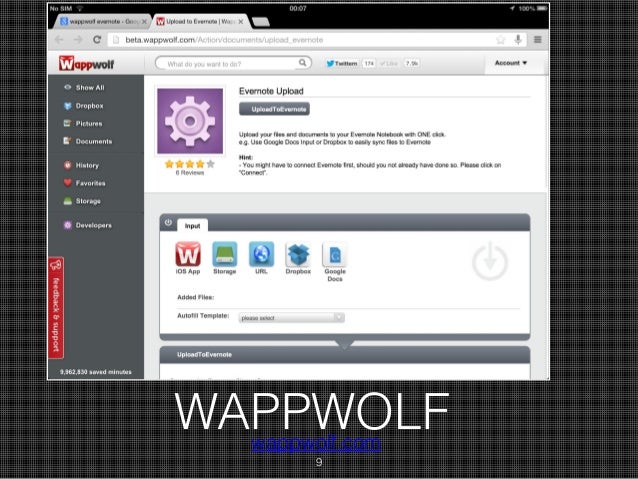
Task: Click the Evernote Upload heading
Action: 271,91
